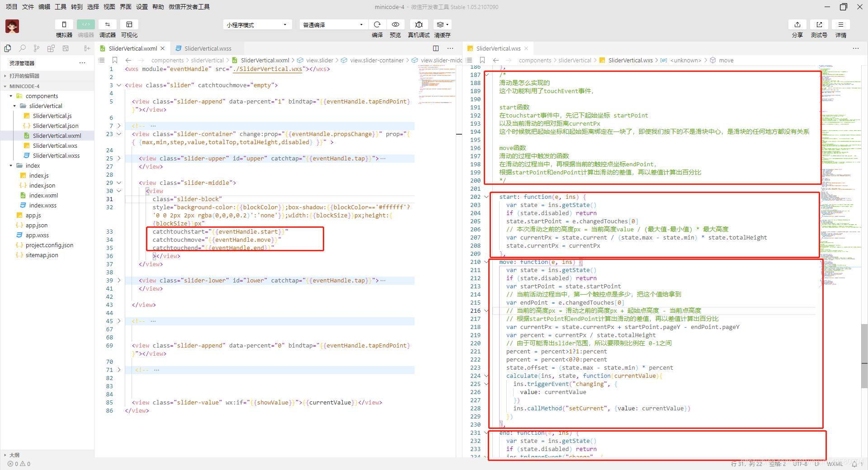Screen dimensions: 868x470
Task: Click bookmark icon in left editor breadcrumb bar
Action: 115,60
